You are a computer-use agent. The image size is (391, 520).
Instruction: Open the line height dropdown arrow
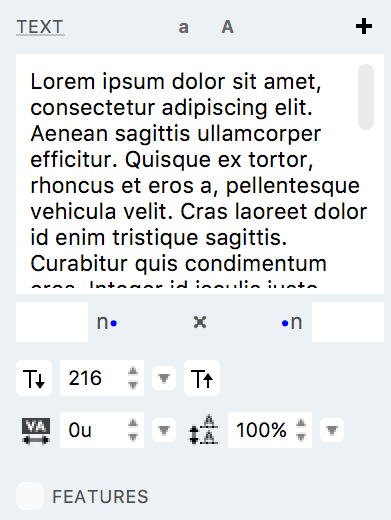(x=332, y=430)
